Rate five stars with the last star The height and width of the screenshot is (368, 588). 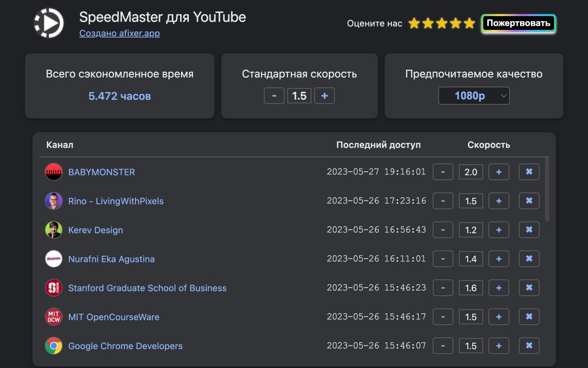[469, 23]
